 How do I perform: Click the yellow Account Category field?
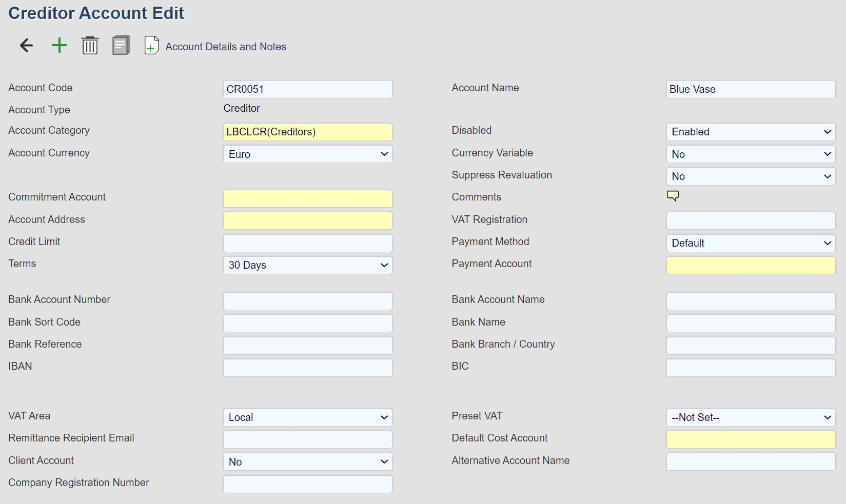point(307,132)
